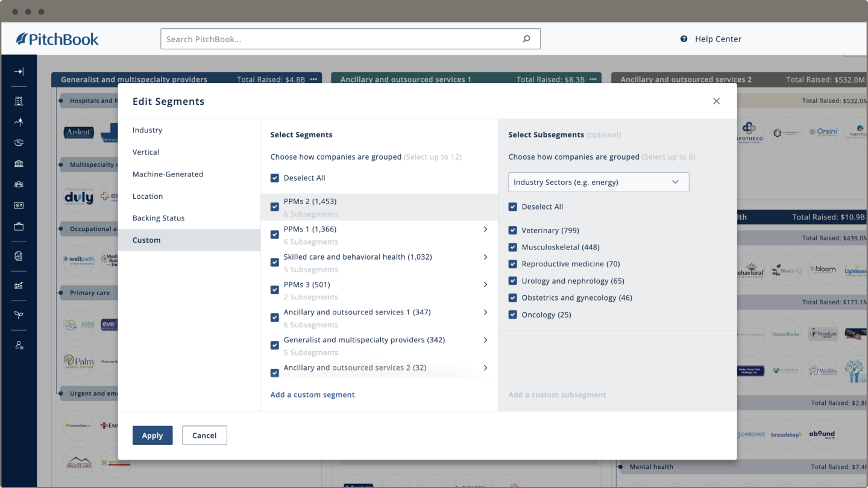Select the Industry segment type

pos(189,130)
